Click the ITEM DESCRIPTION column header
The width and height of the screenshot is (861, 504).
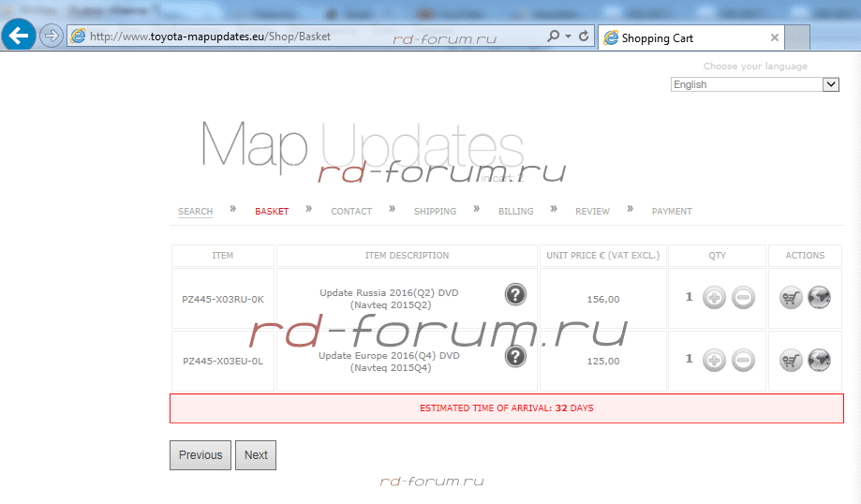point(407,256)
